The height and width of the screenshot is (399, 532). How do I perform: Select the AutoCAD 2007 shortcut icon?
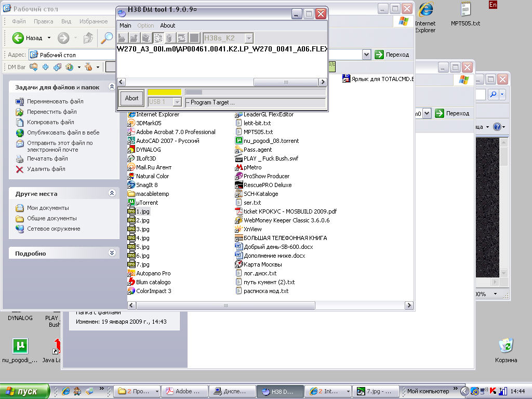tap(131, 141)
